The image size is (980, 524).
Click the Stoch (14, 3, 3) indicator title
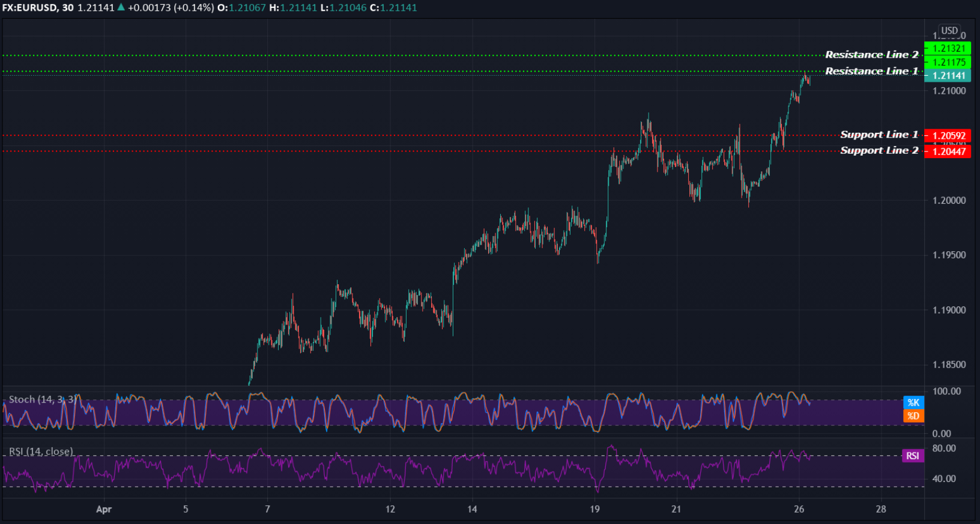42,400
